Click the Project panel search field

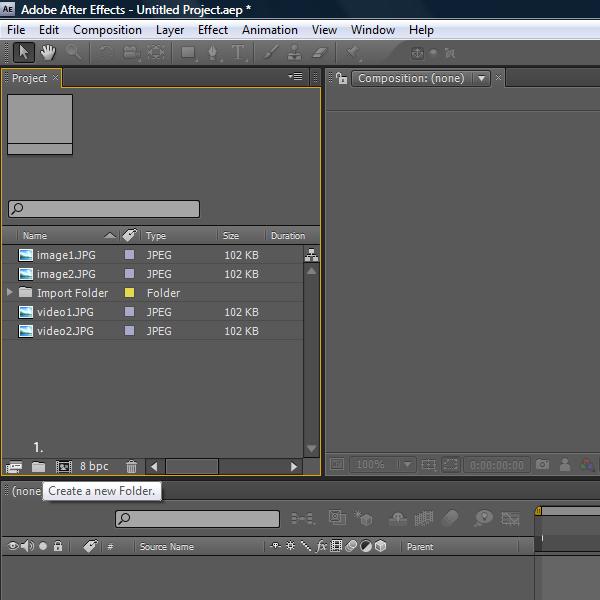coord(104,209)
